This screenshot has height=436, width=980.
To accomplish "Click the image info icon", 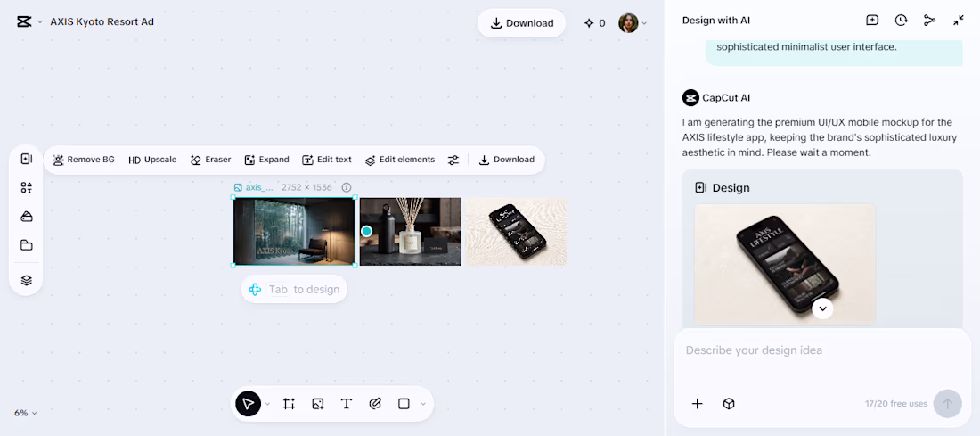I will 347,187.
